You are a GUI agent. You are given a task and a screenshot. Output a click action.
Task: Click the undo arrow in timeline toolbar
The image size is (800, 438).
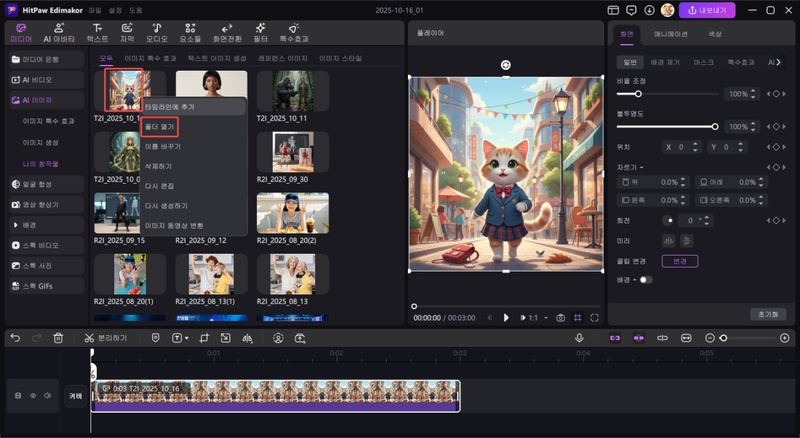click(x=15, y=338)
